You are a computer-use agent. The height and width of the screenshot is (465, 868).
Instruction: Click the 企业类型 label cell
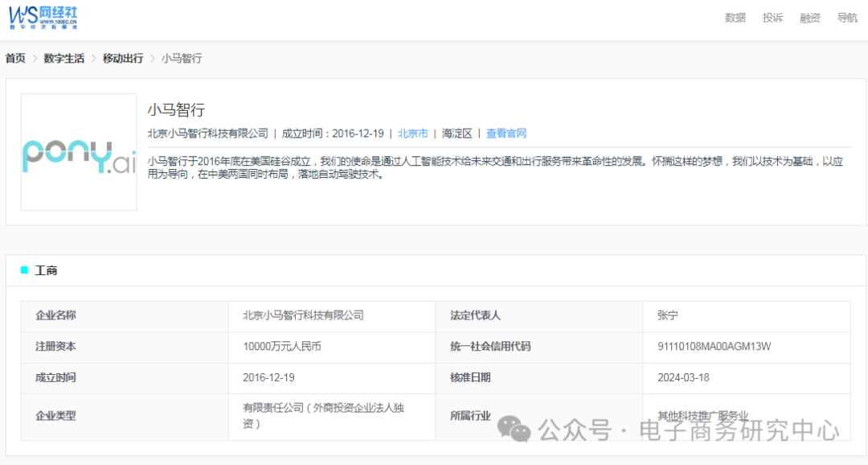point(125,417)
